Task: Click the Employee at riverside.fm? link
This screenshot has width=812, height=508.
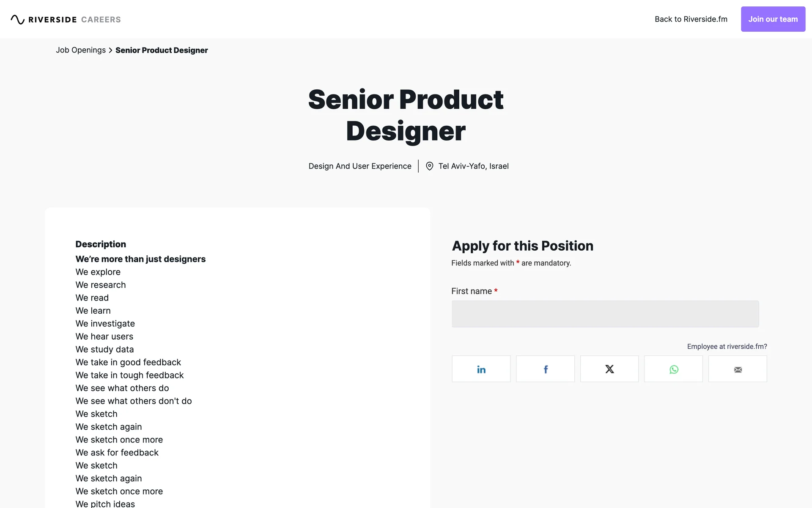Action: coord(727,346)
